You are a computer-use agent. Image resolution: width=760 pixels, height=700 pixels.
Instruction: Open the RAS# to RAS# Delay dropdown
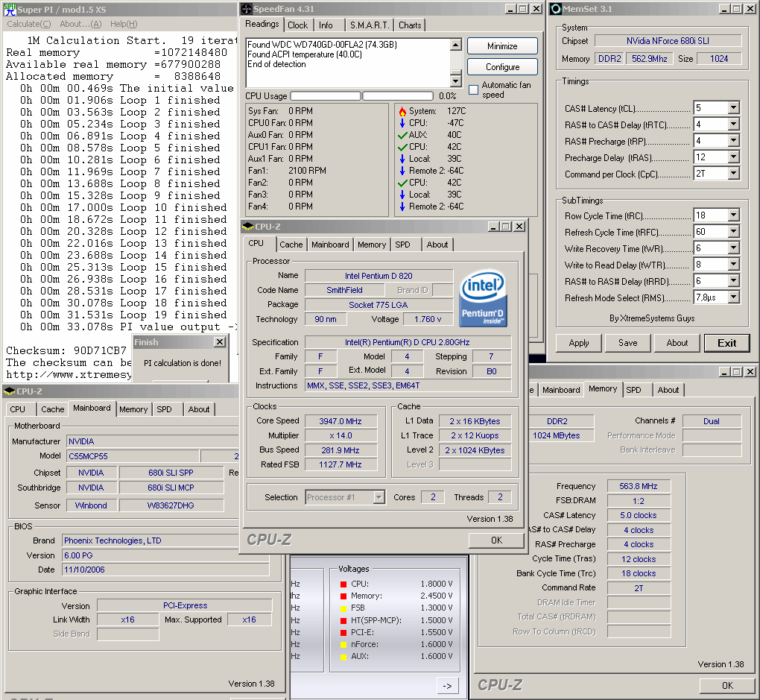(x=733, y=281)
